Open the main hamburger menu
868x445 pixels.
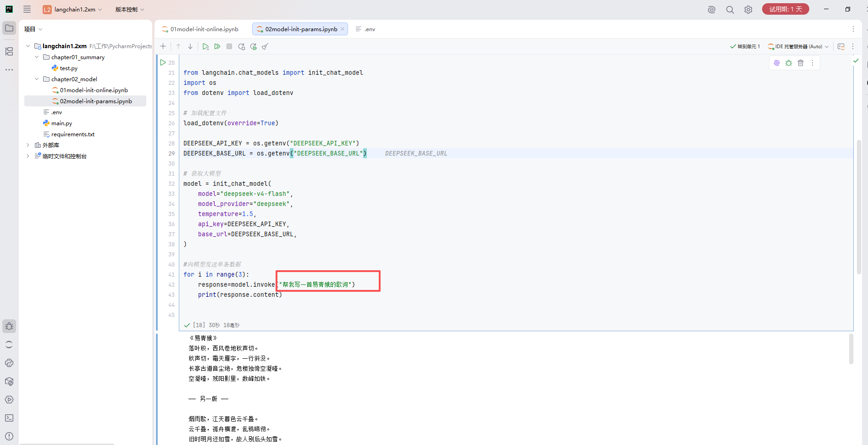pos(27,9)
